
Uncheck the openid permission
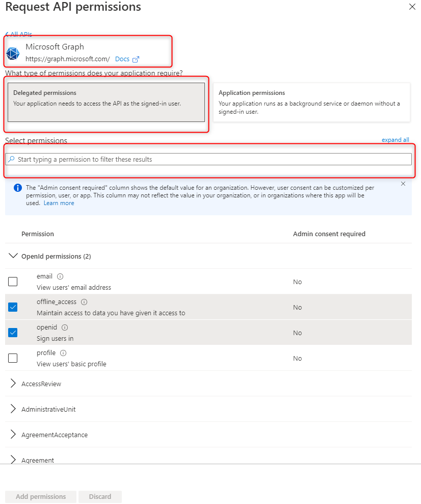click(x=13, y=333)
